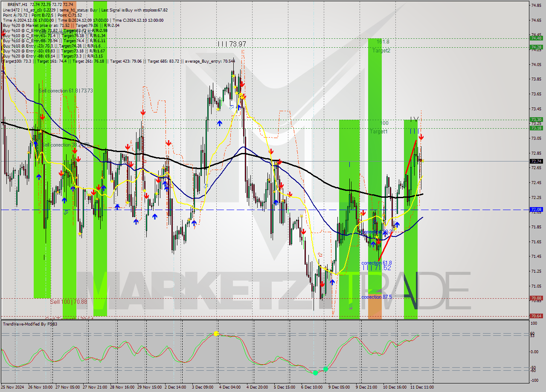Image resolution: width=546 pixels, height=392 pixels.
Task: Select the red 70.64 price tag
Action: pyautogui.click(x=536, y=316)
